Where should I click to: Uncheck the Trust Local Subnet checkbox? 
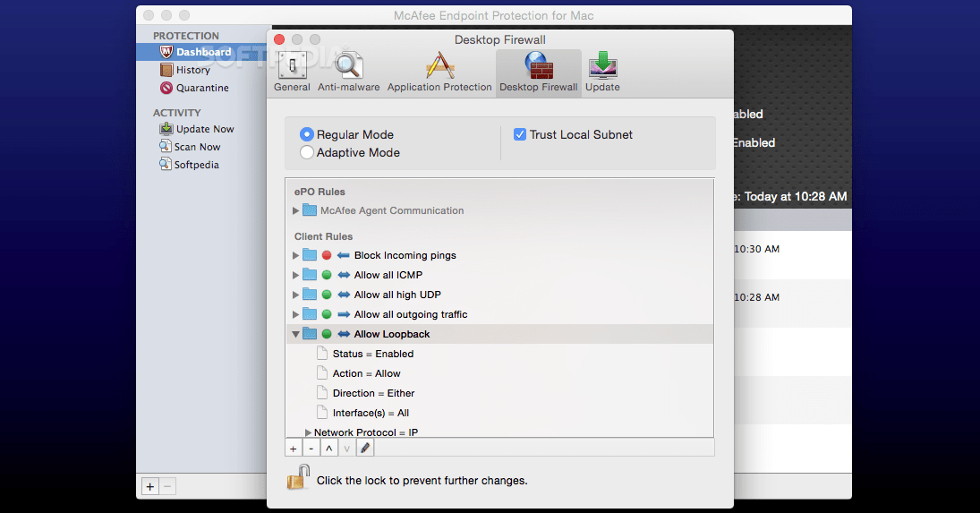click(x=519, y=134)
